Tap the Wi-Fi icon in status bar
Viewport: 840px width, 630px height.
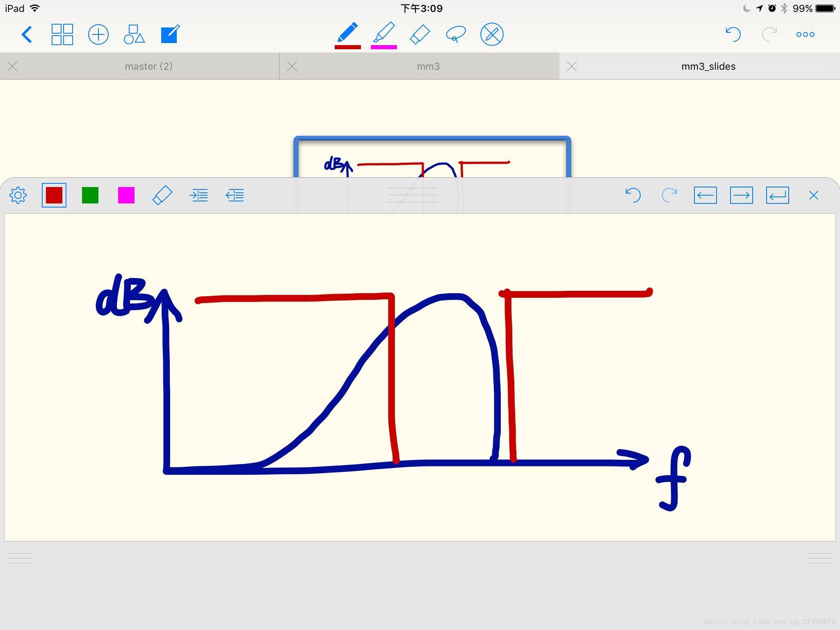[x=35, y=8]
